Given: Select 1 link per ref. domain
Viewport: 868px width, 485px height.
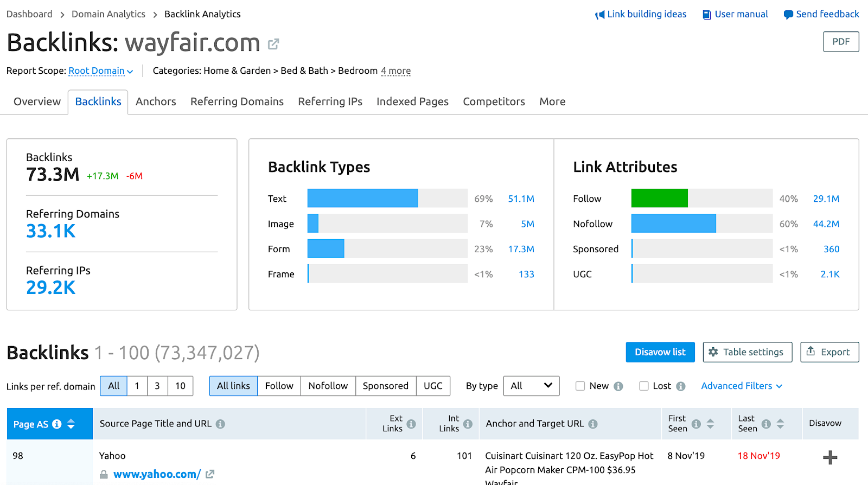Looking at the screenshot, I should click(x=137, y=386).
